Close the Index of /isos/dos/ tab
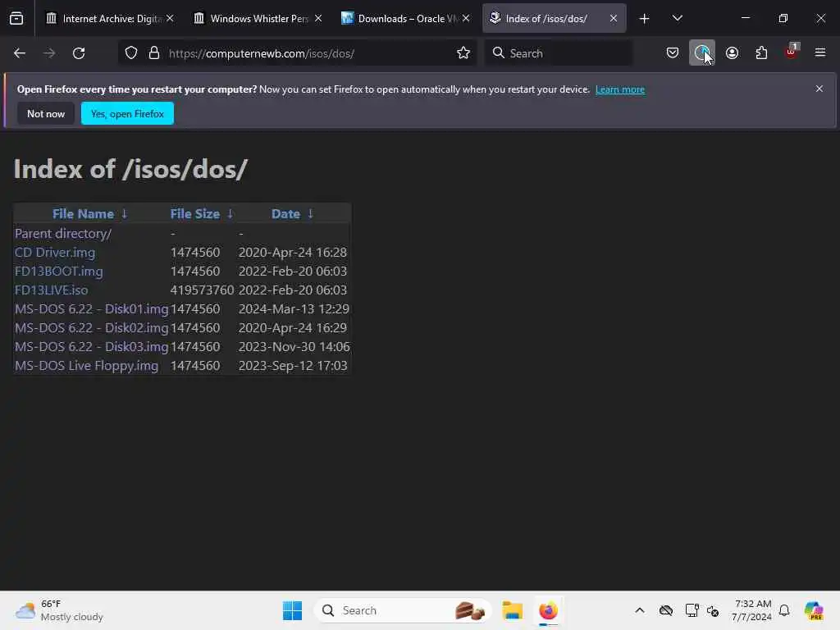The image size is (840, 630). point(614,19)
